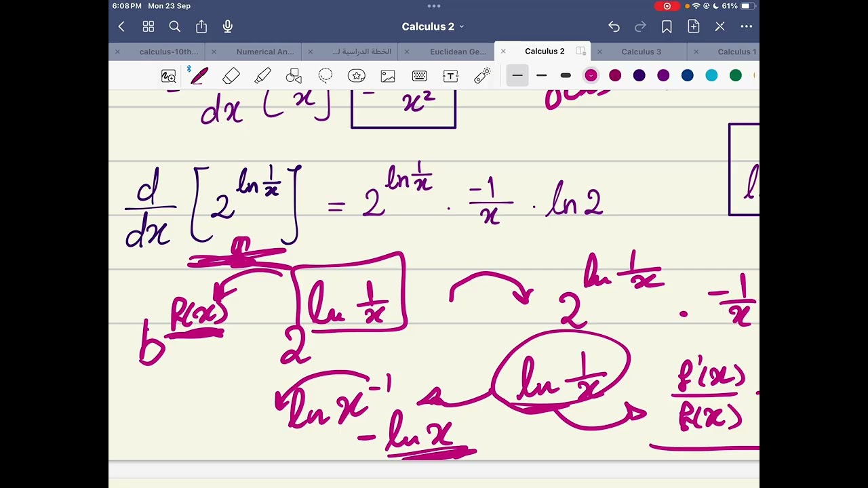Tap the three-dot multitasking control at top

[x=434, y=5]
